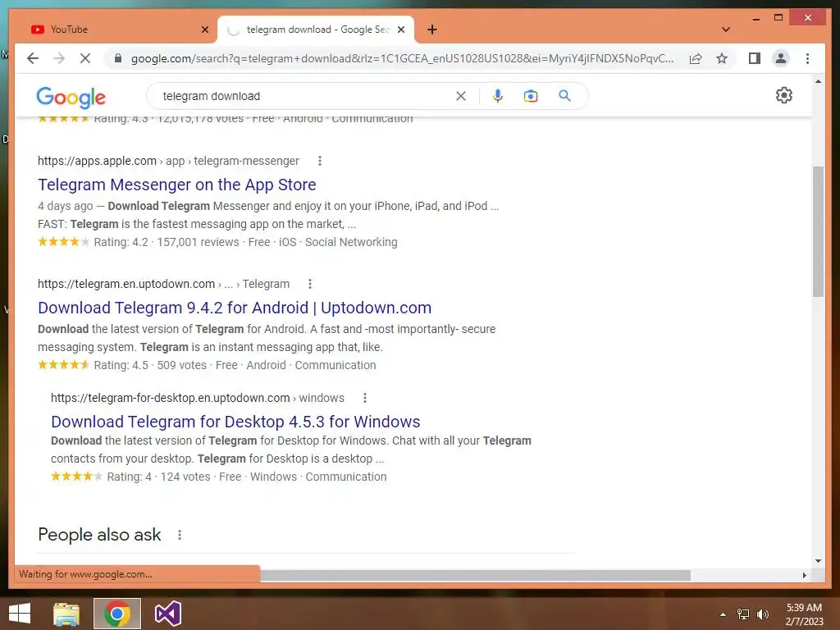Start voice search with the microphone
This screenshot has height=630, width=840.
point(498,96)
